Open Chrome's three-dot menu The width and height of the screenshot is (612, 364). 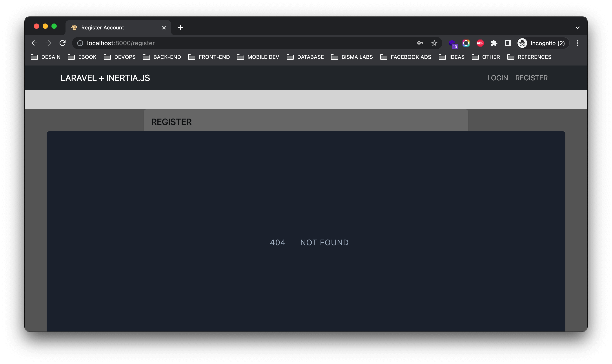(578, 43)
